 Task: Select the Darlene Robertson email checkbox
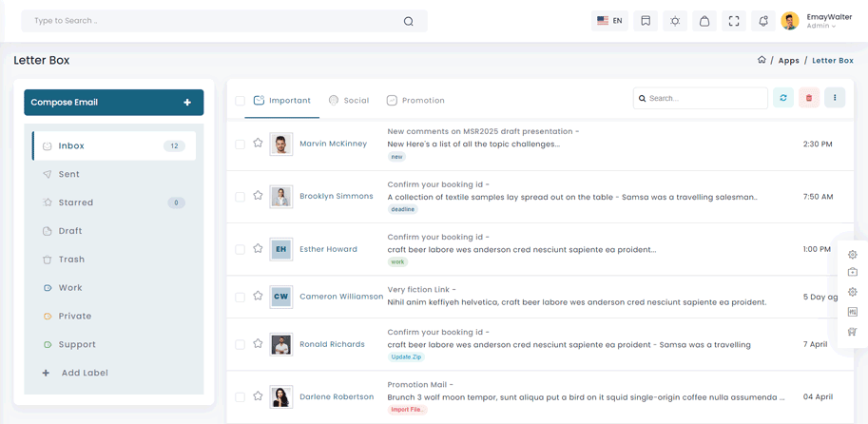click(240, 397)
